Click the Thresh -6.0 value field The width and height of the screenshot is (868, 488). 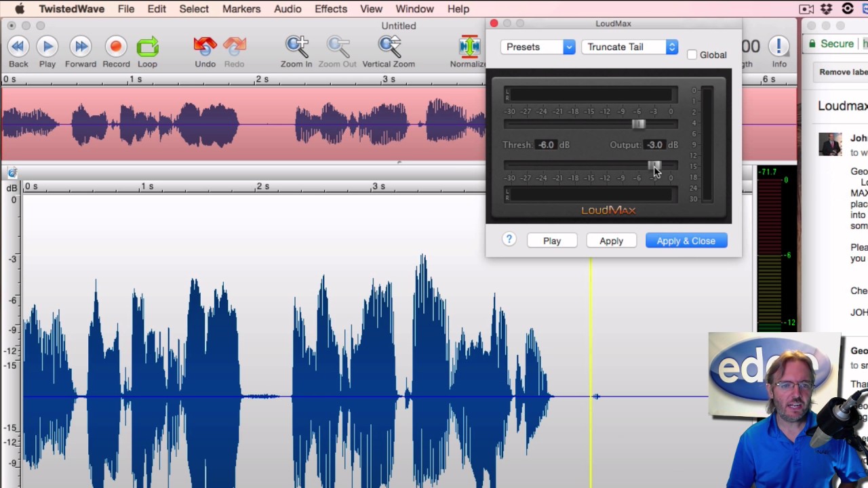pos(546,144)
